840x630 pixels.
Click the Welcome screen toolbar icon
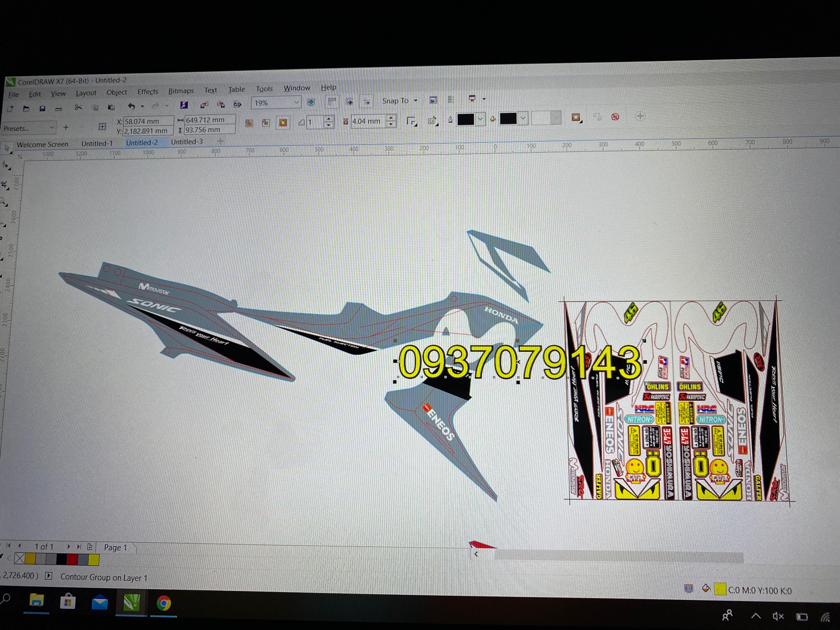[433, 100]
